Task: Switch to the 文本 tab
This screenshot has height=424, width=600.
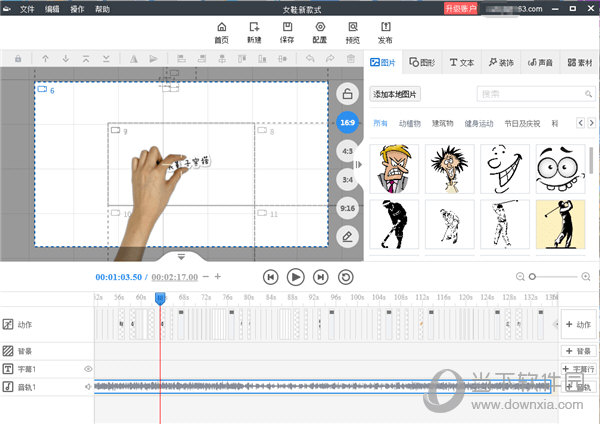Action: pos(460,62)
